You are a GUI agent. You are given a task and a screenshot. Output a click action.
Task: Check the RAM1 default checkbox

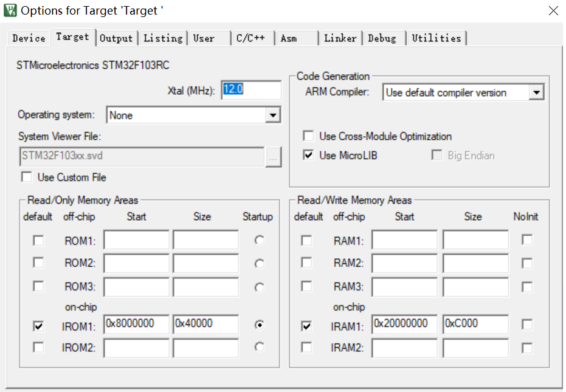click(x=306, y=241)
